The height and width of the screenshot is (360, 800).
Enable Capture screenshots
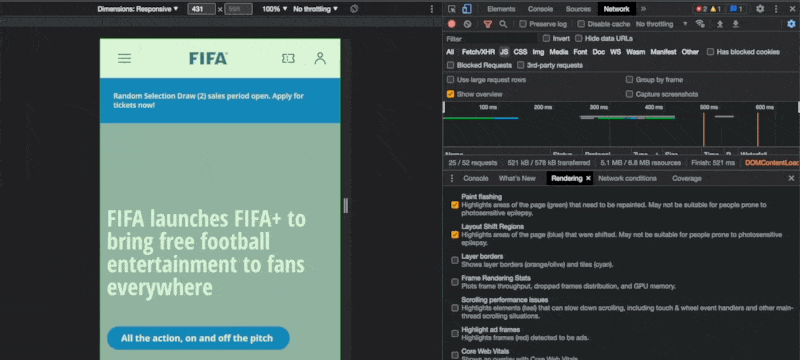pyautogui.click(x=630, y=94)
